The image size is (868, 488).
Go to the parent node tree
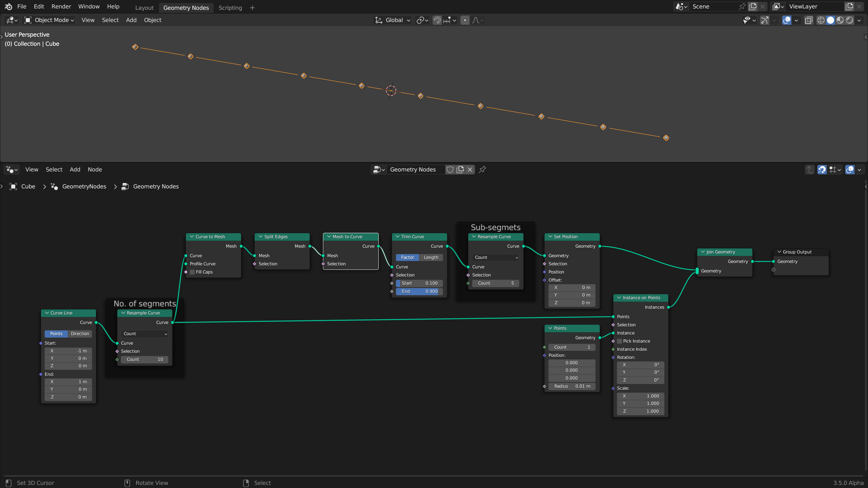click(x=810, y=169)
